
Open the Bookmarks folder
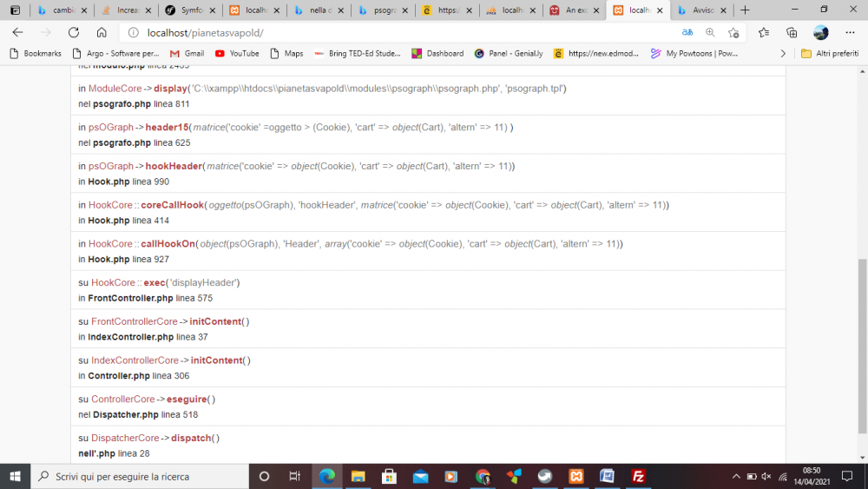tap(36, 54)
